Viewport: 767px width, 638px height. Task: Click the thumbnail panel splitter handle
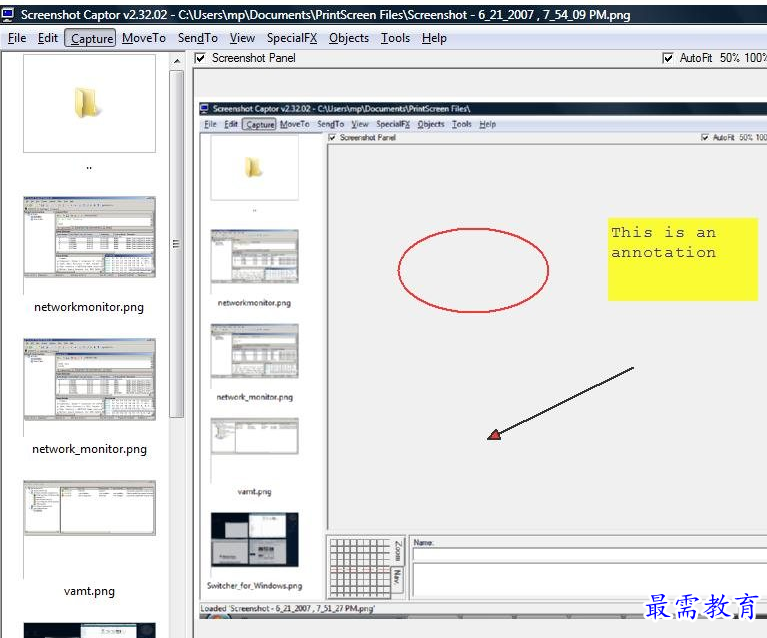(188, 342)
